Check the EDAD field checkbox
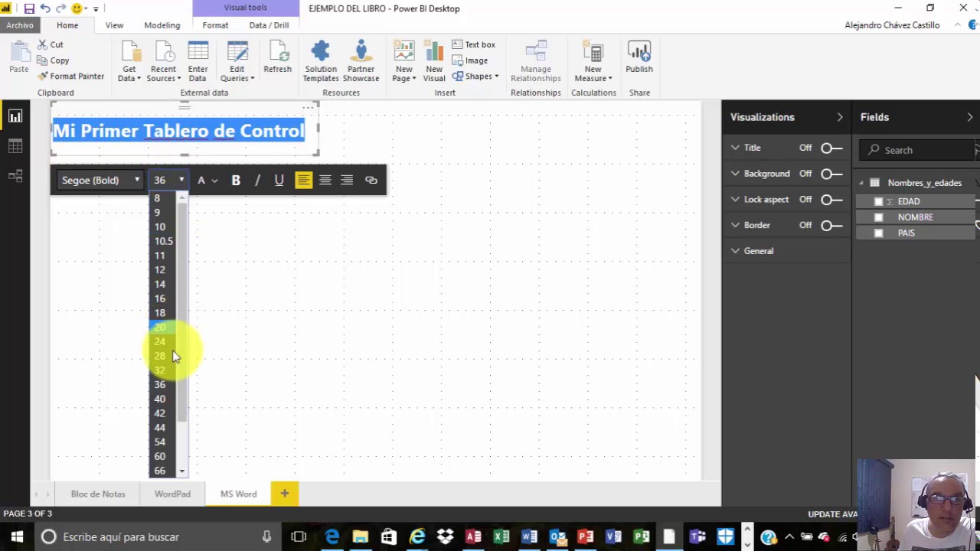The image size is (980, 551). pos(878,201)
